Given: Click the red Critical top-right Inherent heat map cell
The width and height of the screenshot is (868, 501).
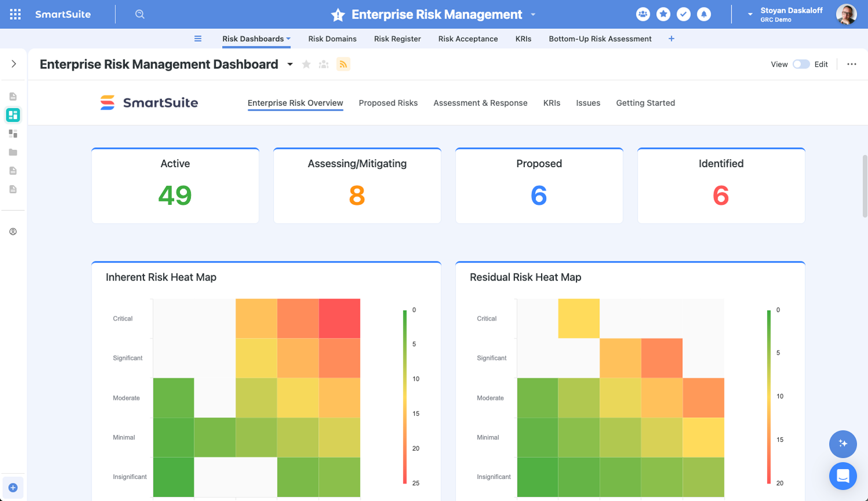Looking at the screenshot, I should click(x=340, y=318).
